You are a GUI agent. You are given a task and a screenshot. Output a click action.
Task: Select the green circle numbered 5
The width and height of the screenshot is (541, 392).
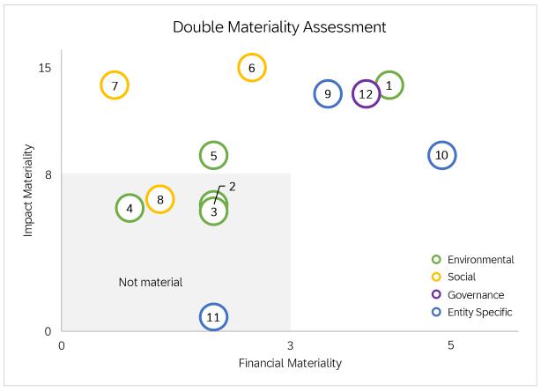(213, 156)
